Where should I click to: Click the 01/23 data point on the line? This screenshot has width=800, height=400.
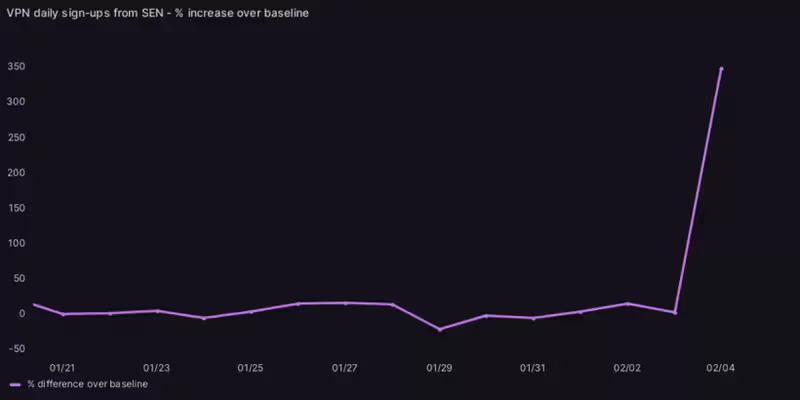click(157, 311)
